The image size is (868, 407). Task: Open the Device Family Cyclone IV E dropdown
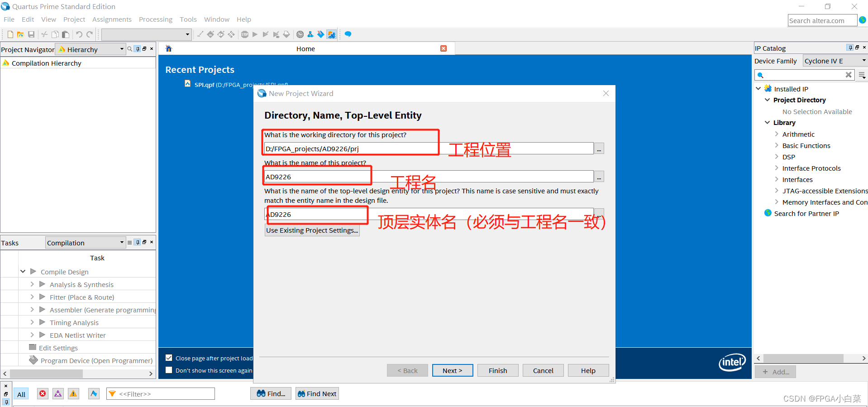click(x=835, y=61)
